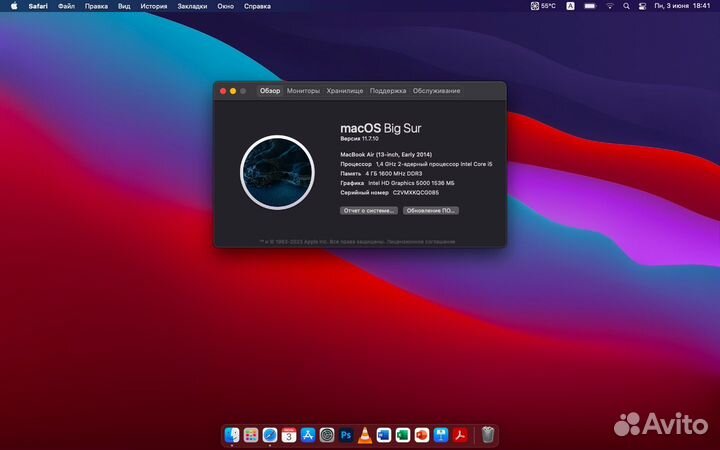Launch Photoshop from the Dock

pyautogui.click(x=346, y=434)
